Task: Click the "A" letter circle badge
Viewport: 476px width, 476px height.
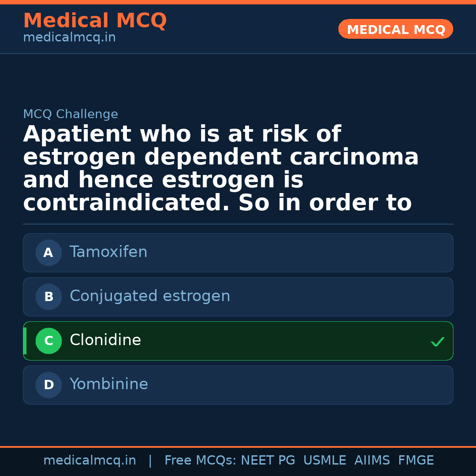Action: 48,253
